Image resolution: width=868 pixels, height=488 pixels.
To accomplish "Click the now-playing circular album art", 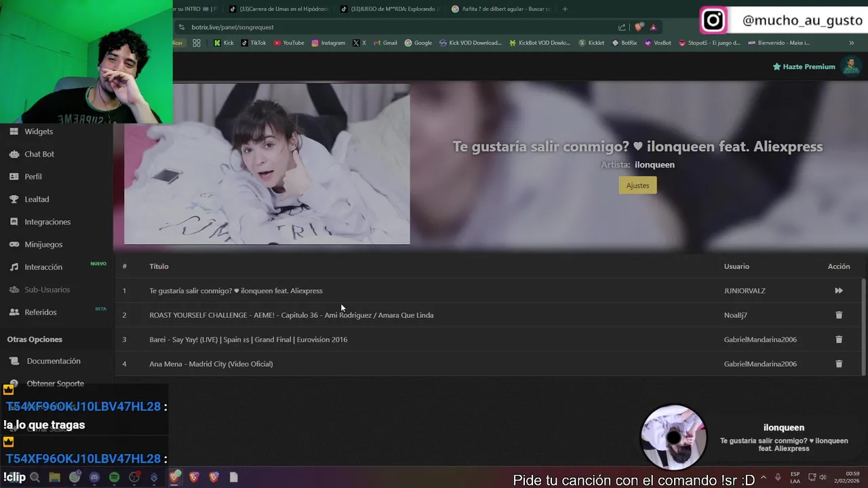I will [673, 438].
